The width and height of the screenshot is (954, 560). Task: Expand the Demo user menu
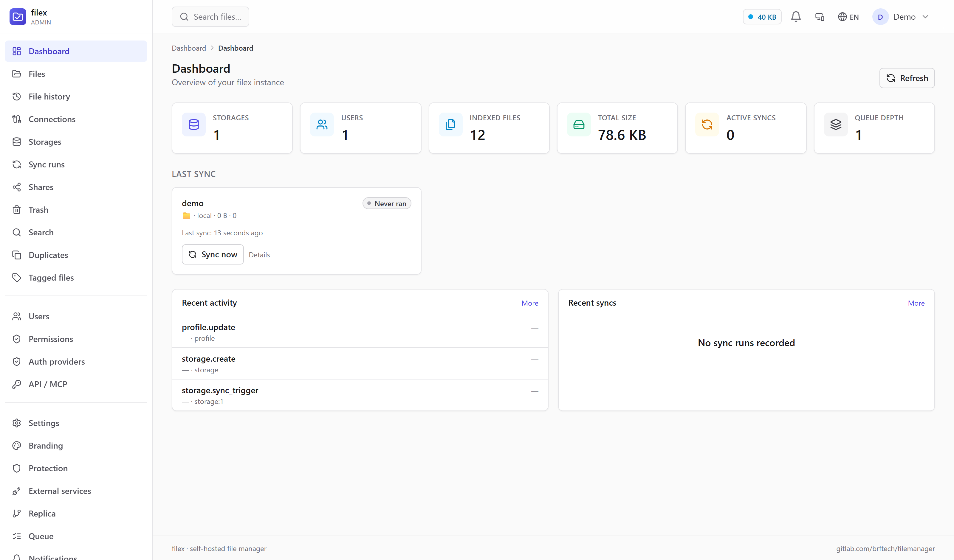pyautogui.click(x=900, y=17)
